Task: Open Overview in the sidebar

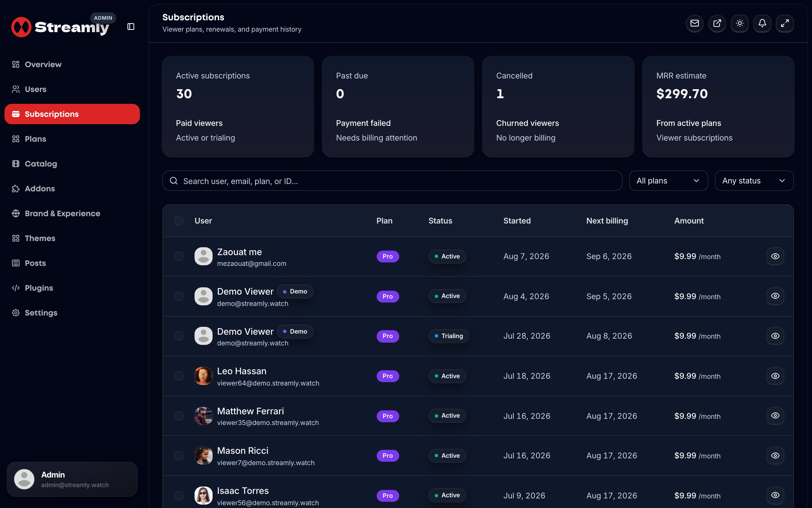Action: tap(72, 64)
